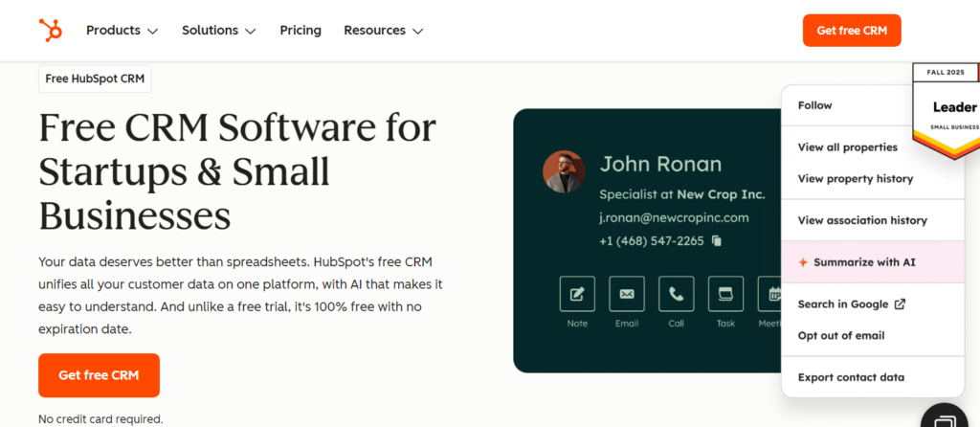The image size is (980, 427).
Task: Click the Fall 2025 Leader badge
Action: tap(947, 111)
